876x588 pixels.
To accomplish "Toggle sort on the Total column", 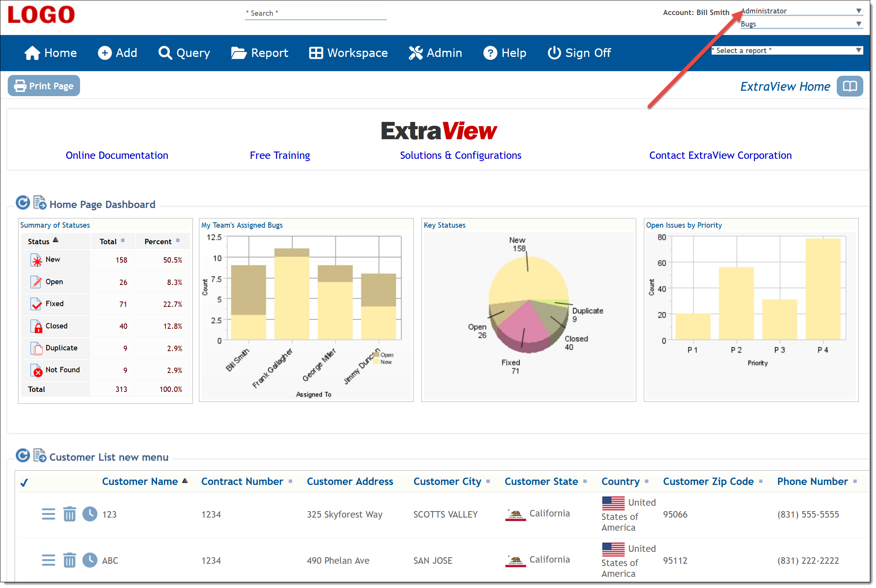I will pos(123,240).
